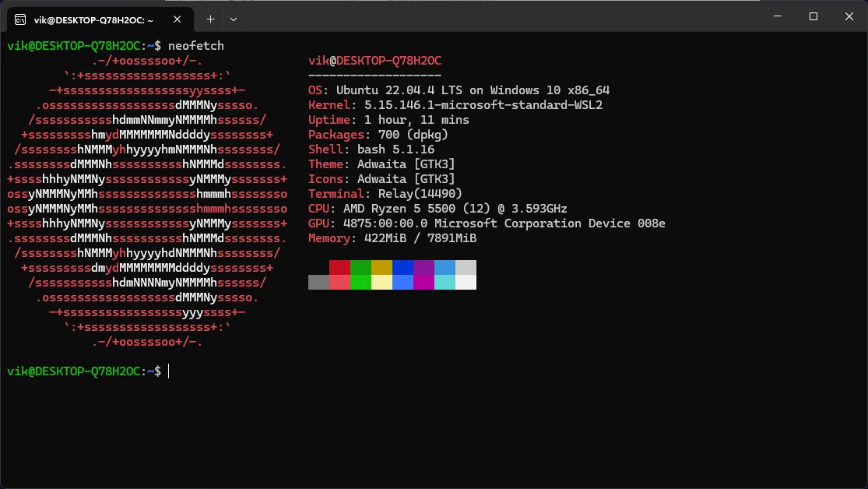Select the vik@DESKTOP-Q78H2OC tab

pos(100,19)
